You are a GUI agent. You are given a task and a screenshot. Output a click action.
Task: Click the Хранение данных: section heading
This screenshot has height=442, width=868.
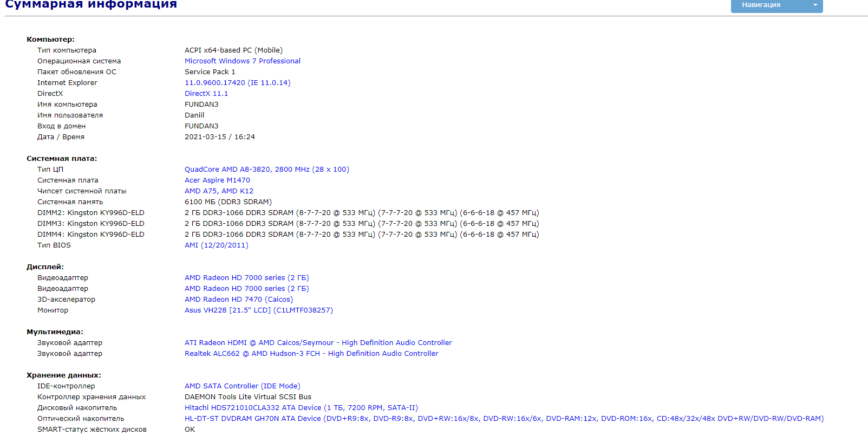64,375
